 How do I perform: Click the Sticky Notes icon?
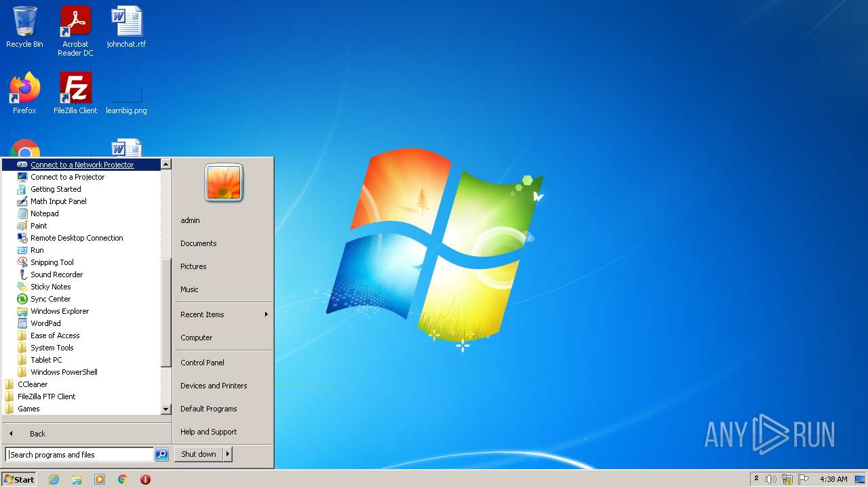point(22,287)
